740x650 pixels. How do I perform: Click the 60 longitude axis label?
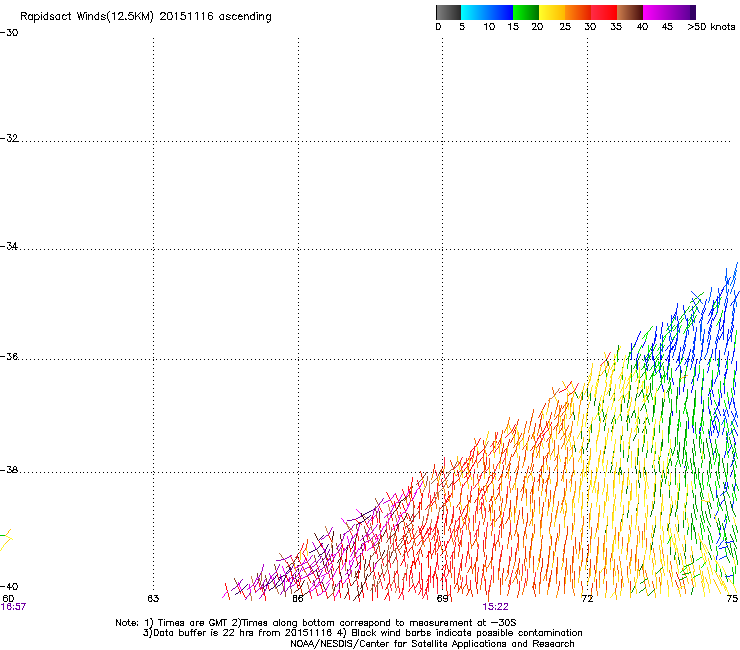(x=8, y=598)
